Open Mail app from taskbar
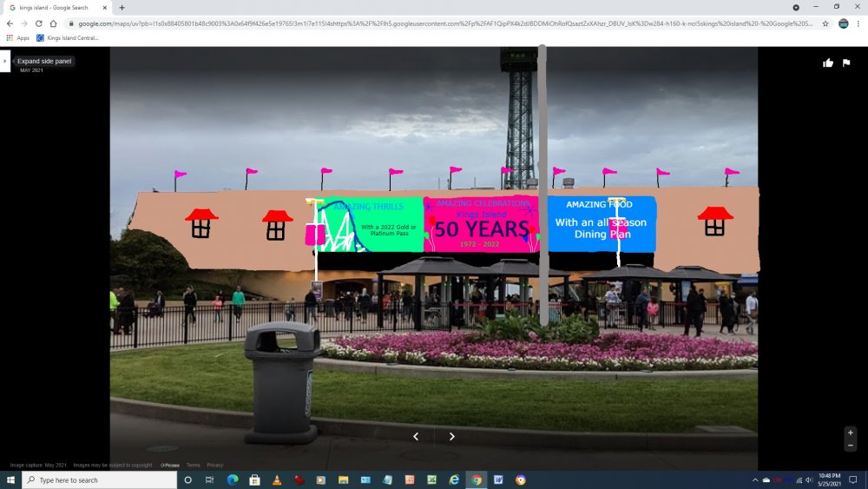 365,479
